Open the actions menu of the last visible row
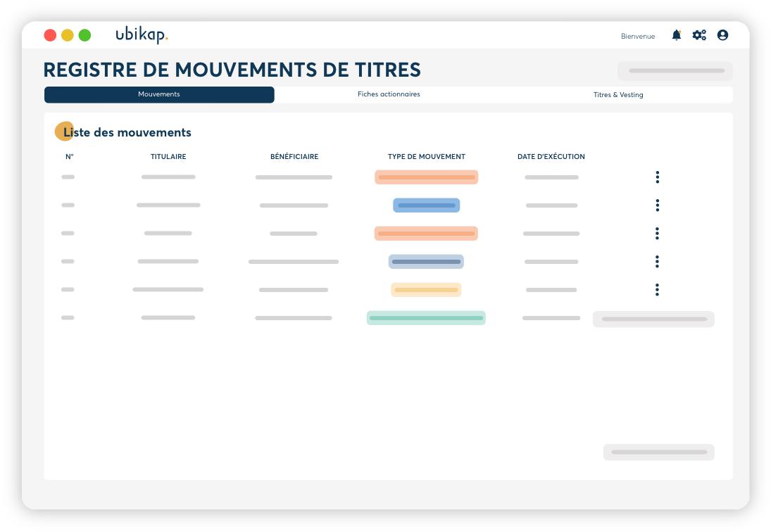Image resolution: width=771 pixels, height=532 pixels. tap(653, 319)
